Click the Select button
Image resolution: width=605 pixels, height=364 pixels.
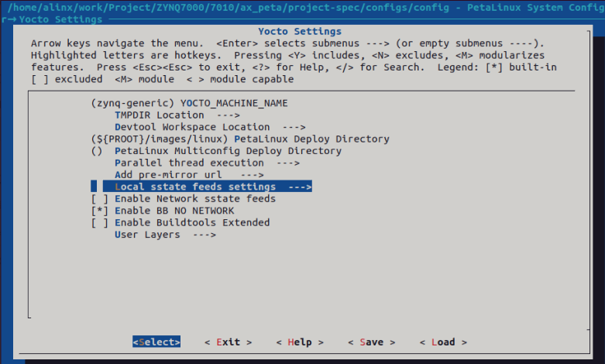point(156,342)
